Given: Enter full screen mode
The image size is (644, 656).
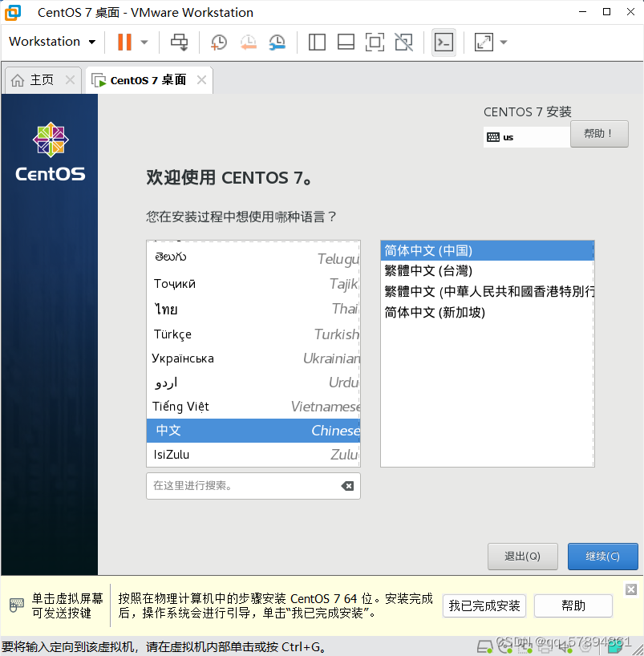Looking at the screenshot, I should [375, 42].
